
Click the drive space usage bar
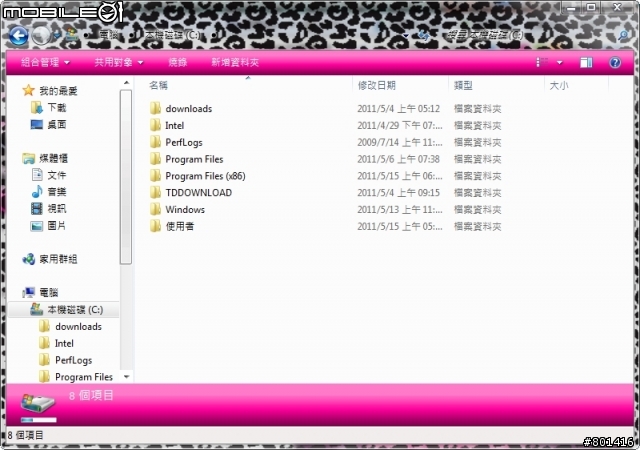(x=39, y=420)
